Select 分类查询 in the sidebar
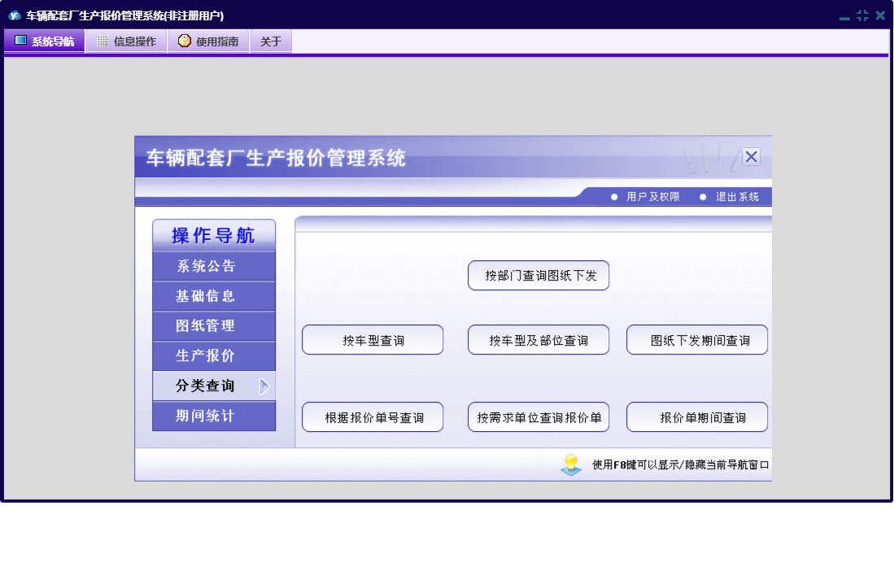The image size is (894, 588). click(x=214, y=385)
